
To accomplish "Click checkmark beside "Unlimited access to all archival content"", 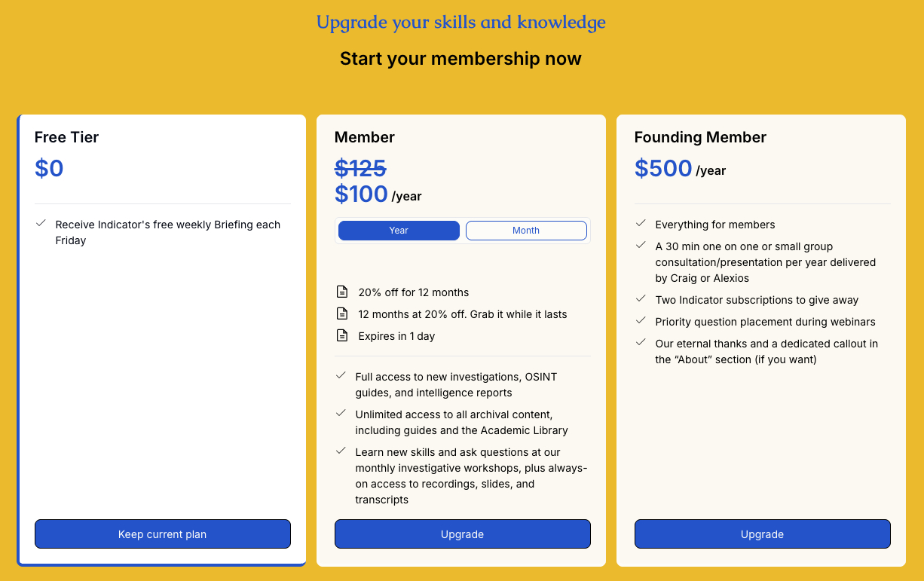I will [341, 414].
